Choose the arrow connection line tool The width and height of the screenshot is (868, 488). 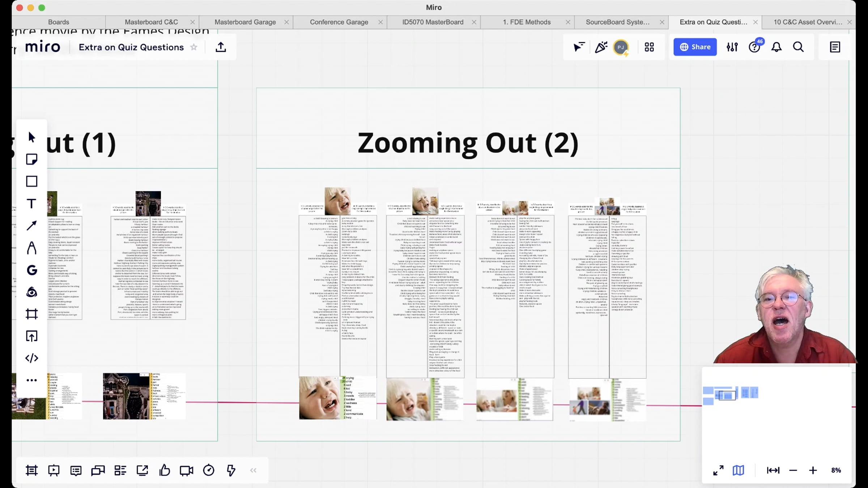pos(31,226)
